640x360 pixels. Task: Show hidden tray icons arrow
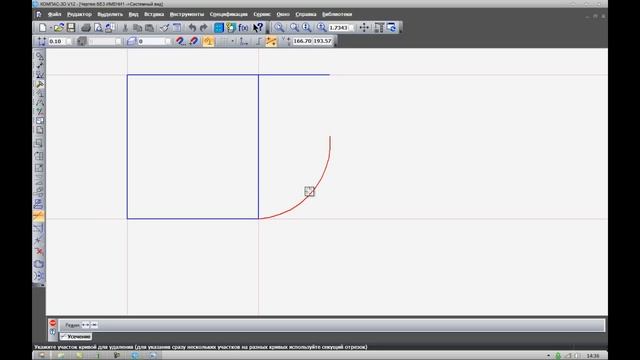(x=548, y=356)
